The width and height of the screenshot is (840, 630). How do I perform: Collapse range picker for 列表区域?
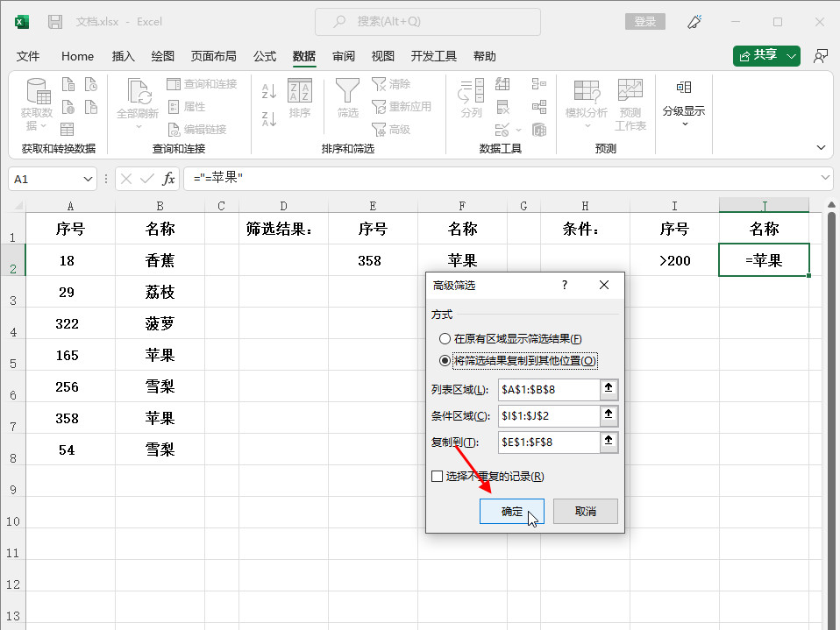point(609,388)
